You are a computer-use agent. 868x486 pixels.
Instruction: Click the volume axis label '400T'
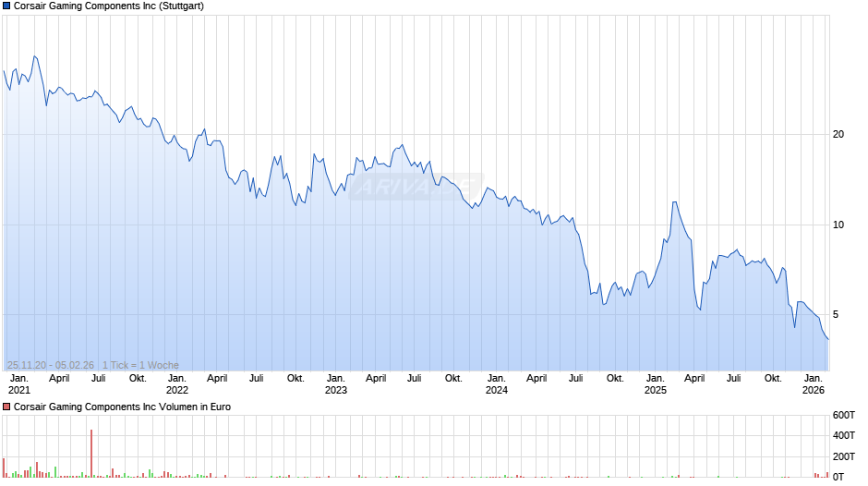[x=844, y=435]
